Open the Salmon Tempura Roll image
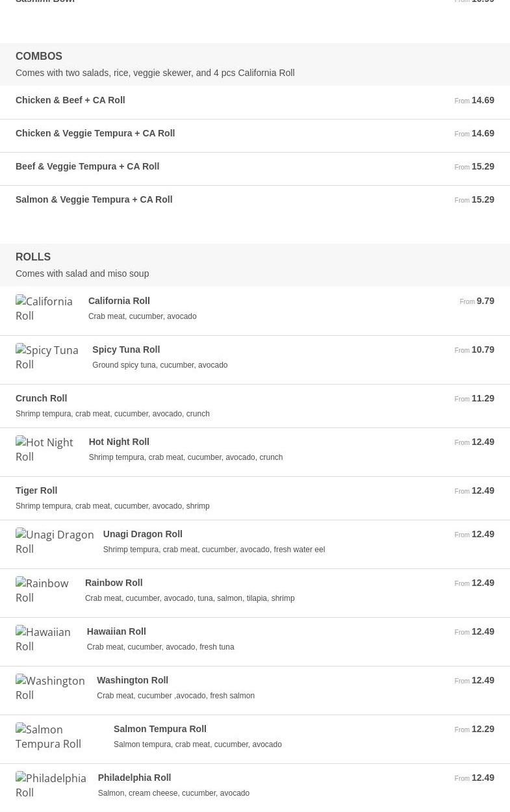Viewport: 510px width, 812px height. (x=57, y=737)
